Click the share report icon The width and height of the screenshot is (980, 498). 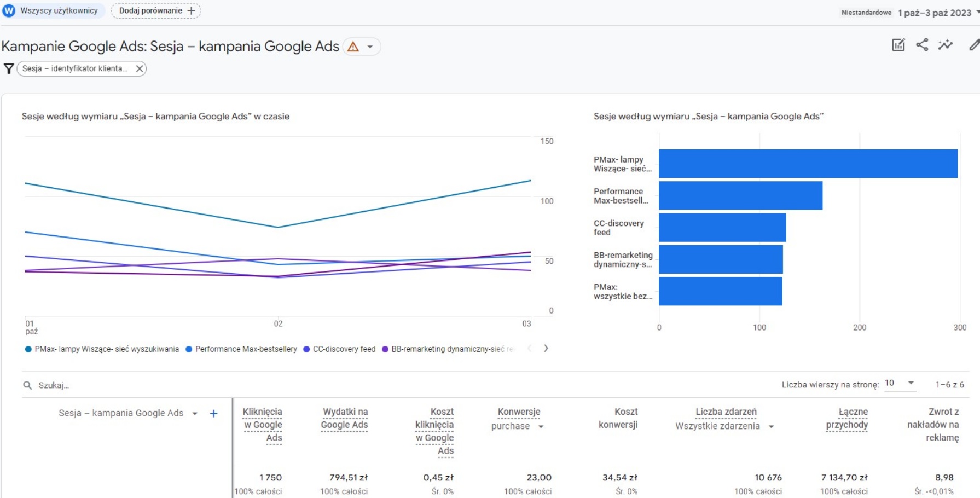tap(922, 45)
